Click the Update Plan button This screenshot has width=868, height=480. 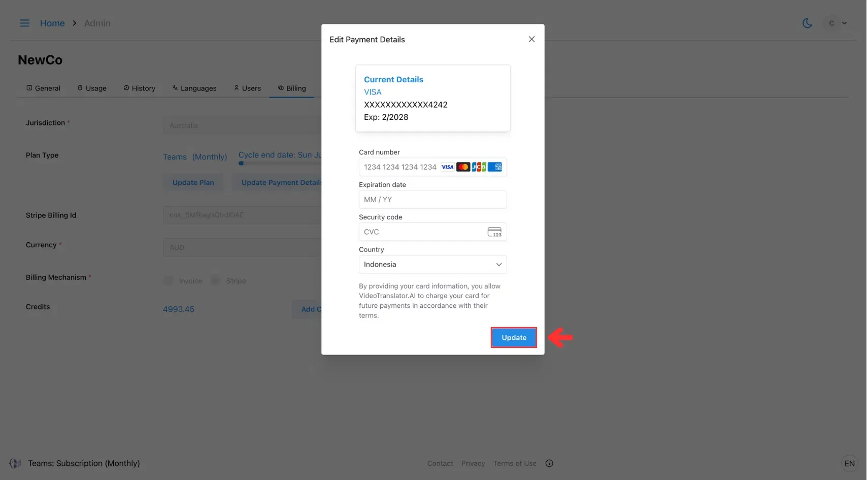(193, 182)
